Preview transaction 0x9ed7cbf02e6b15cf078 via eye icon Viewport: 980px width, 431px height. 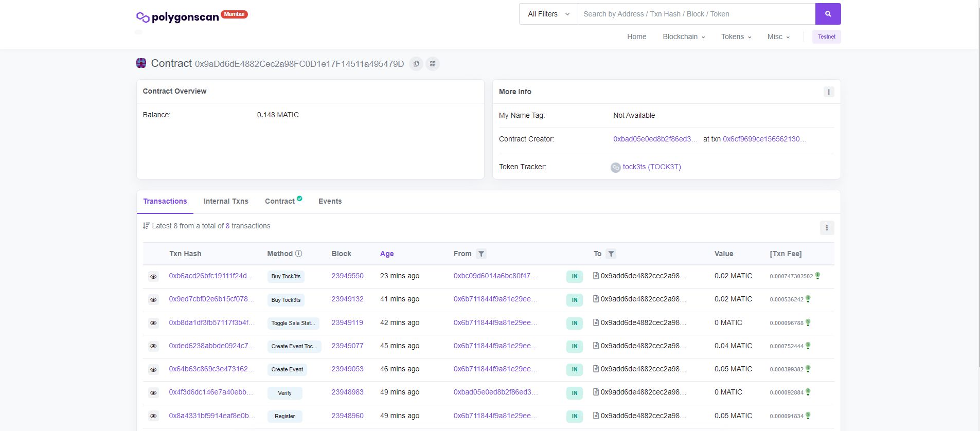point(153,300)
